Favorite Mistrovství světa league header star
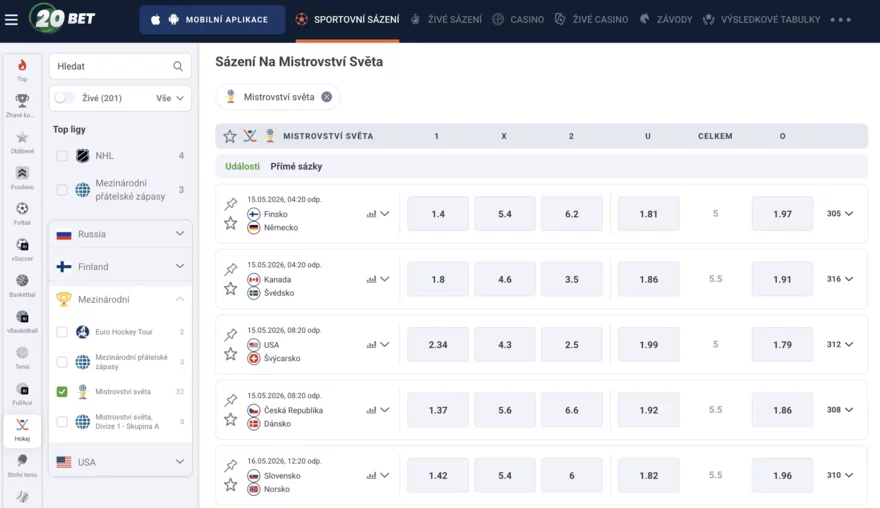880x508 pixels. [230, 136]
